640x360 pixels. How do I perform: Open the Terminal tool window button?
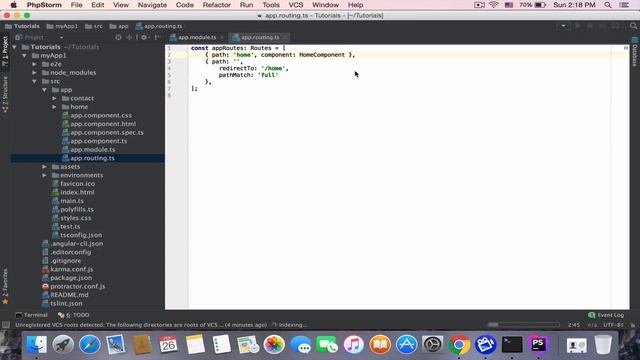[31, 315]
